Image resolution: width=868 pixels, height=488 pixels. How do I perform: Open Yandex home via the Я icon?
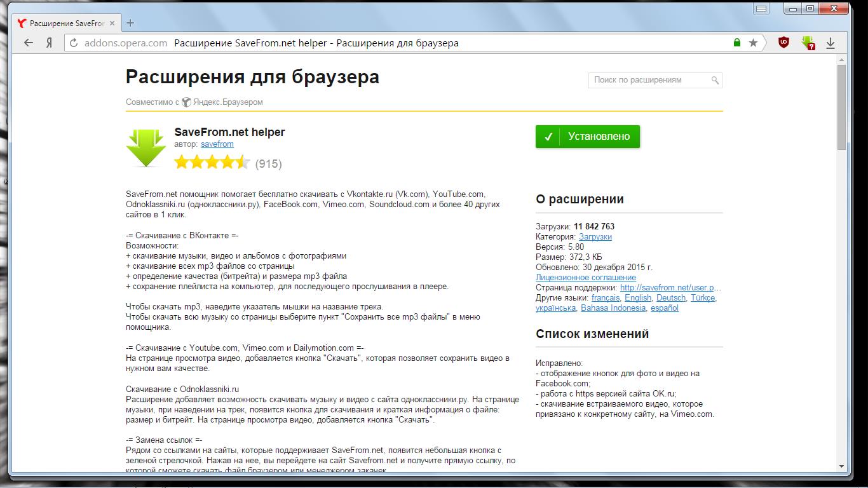[49, 43]
